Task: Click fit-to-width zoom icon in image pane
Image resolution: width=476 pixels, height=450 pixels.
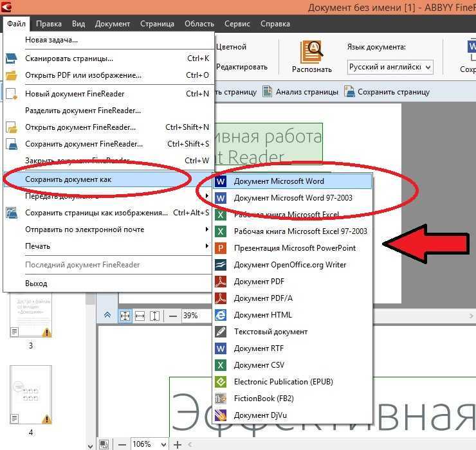Action: (x=140, y=316)
